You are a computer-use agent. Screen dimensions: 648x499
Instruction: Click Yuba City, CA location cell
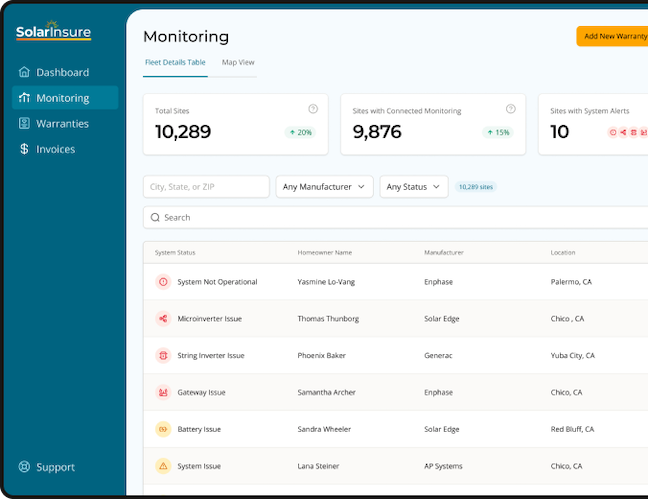click(572, 355)
